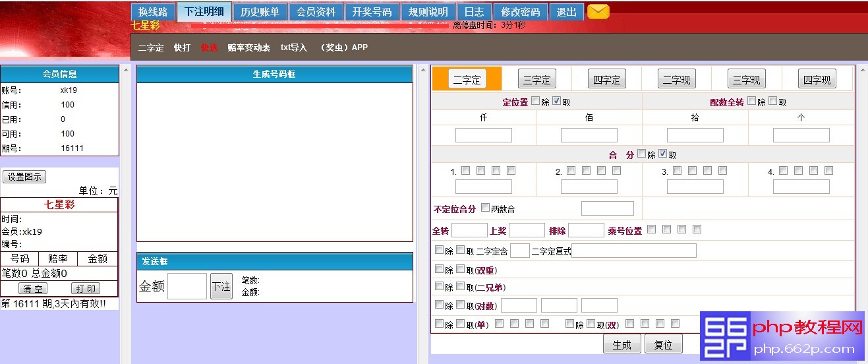Select the 三字定 play-type button

tap(536, 79)
